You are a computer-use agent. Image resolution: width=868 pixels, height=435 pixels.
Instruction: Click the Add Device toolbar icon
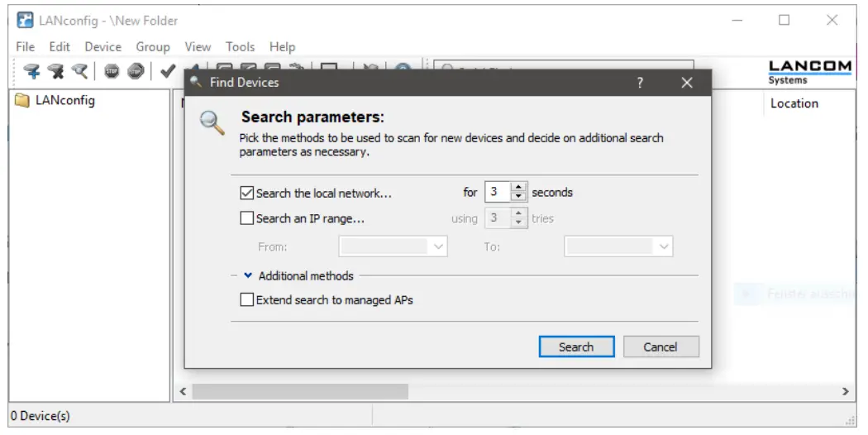click(x=31, y=71)
